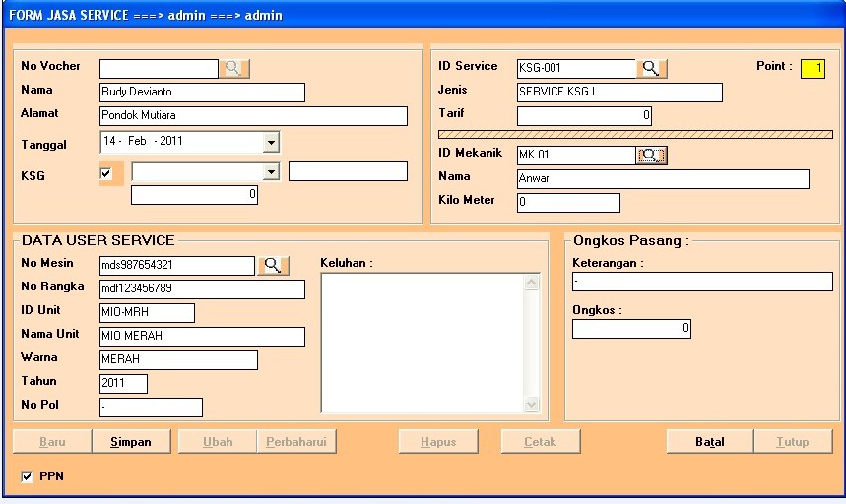846x504 pixels.
Task: Focus the Keterangan input field
Action: pos(702,282)
